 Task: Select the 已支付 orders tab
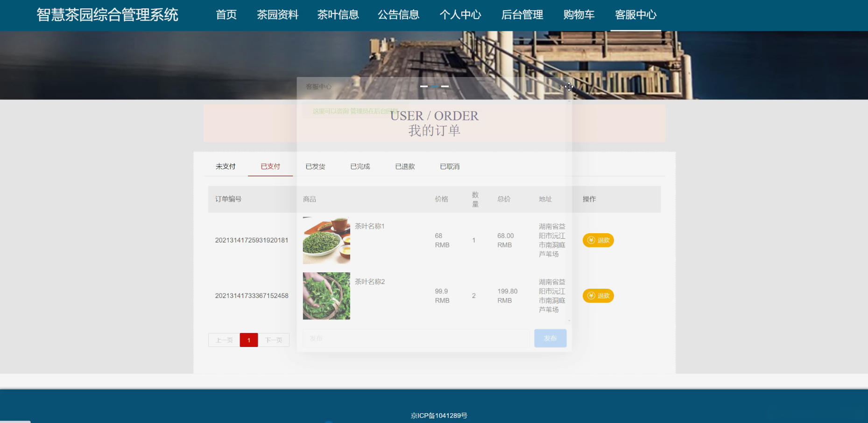pyautogui.click(x=270, y=166)
